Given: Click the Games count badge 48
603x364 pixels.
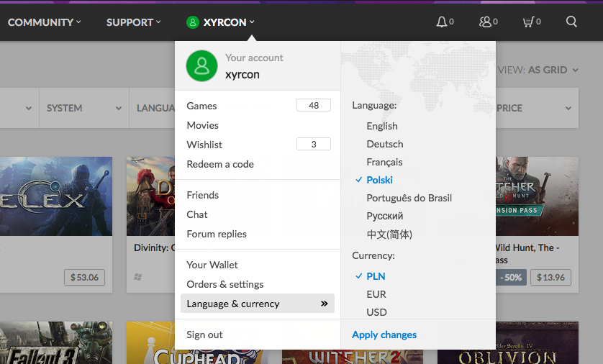Looking at the screenshot, I should pyautogui.click(x=314, y=105).
